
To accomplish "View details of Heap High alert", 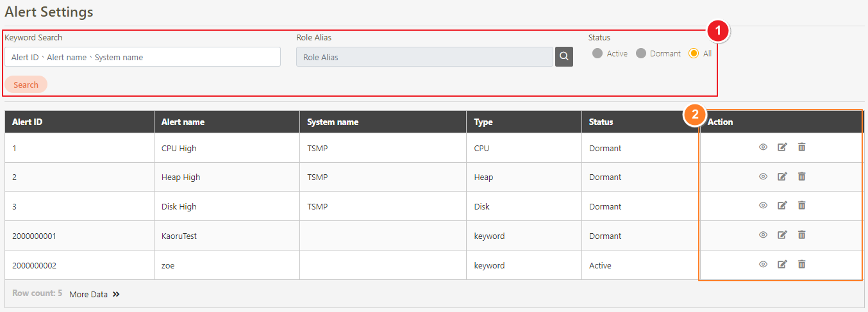I will (763, 176).
